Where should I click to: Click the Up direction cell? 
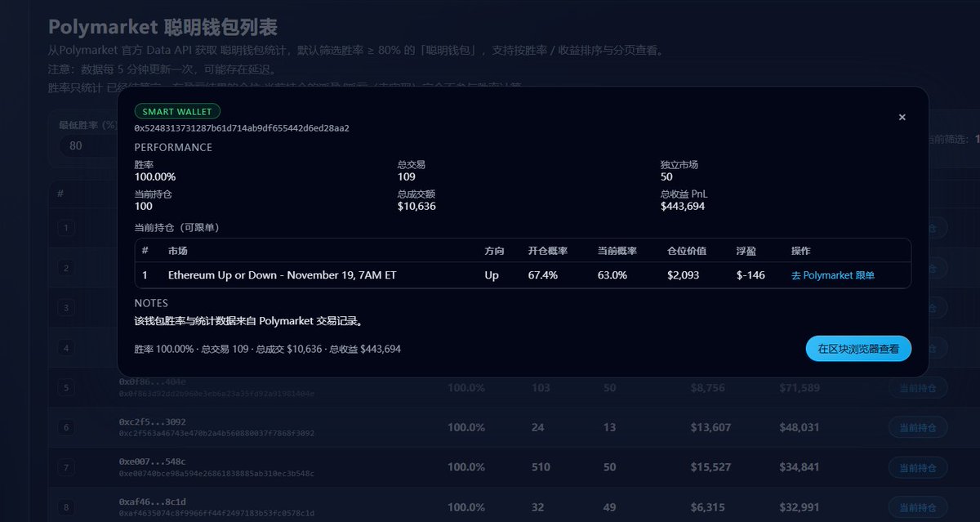492,275
